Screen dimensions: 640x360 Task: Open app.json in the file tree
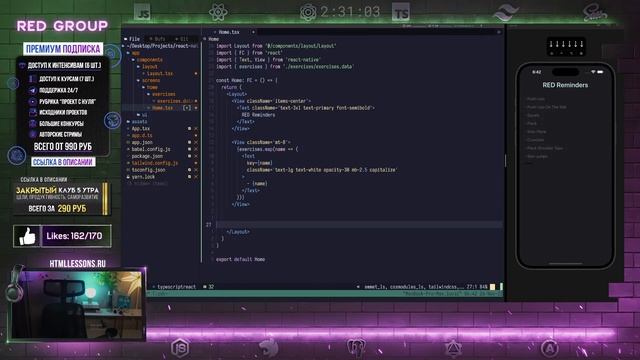[x=141, y=142]
